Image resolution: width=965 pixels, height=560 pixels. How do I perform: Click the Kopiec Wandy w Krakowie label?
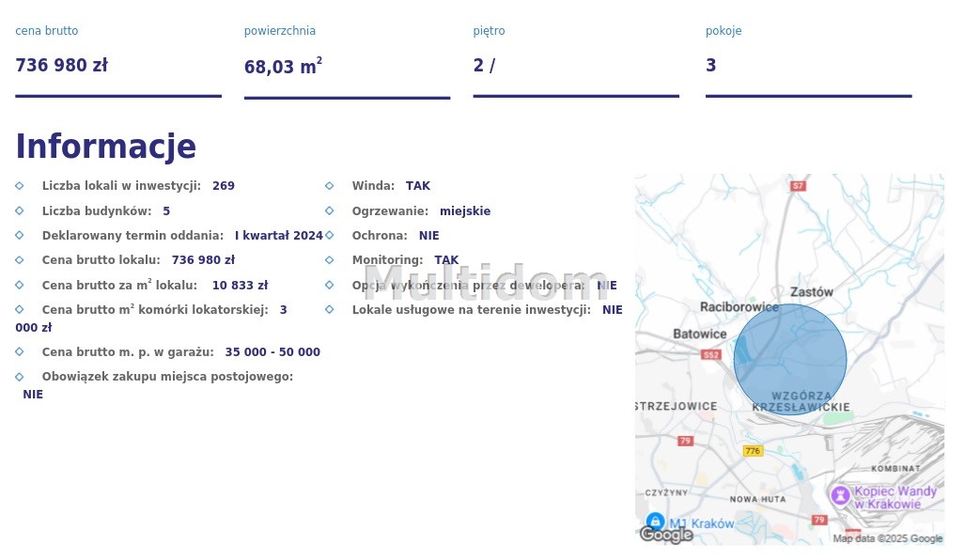[895, 497]
